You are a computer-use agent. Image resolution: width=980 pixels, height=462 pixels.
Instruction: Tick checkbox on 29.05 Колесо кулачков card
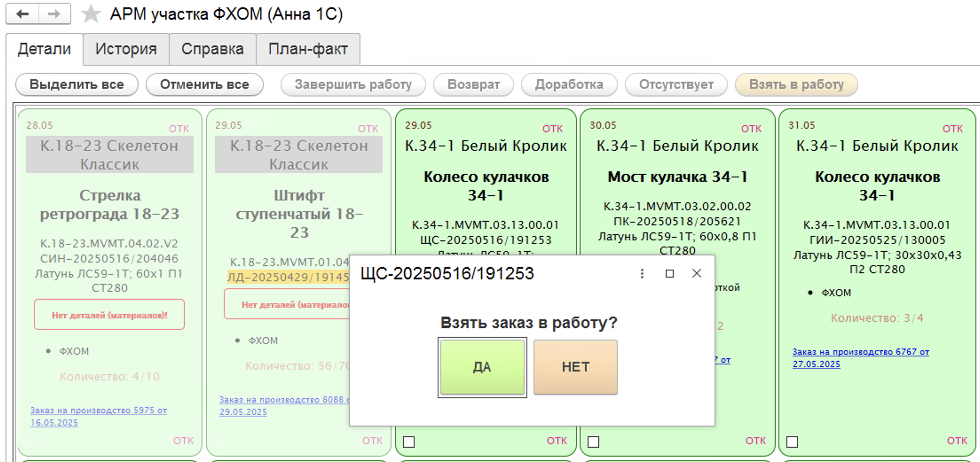coord(409,442)
